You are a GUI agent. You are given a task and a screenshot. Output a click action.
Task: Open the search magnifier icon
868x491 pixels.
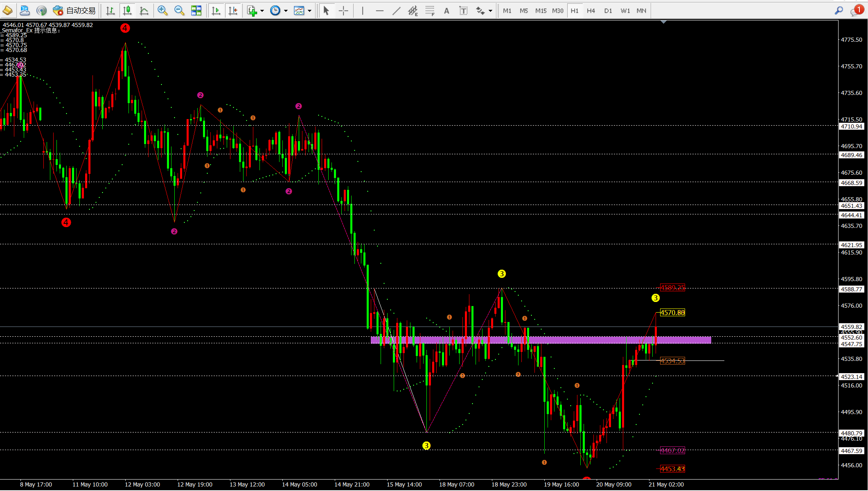tap(839, 11)
